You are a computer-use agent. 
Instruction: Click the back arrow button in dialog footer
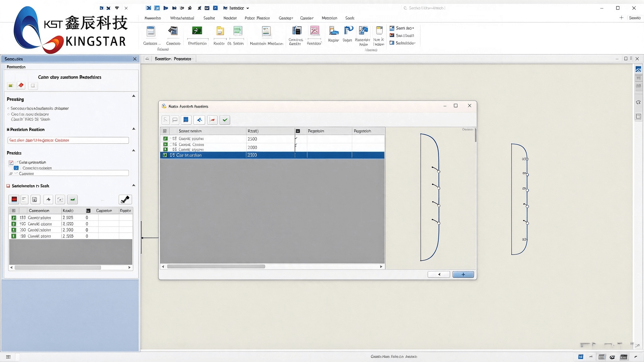click(439, 274)
